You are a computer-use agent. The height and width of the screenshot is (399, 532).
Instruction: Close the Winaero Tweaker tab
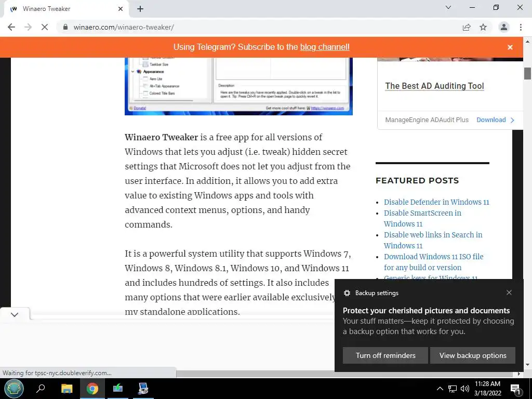tap(121, 9)
